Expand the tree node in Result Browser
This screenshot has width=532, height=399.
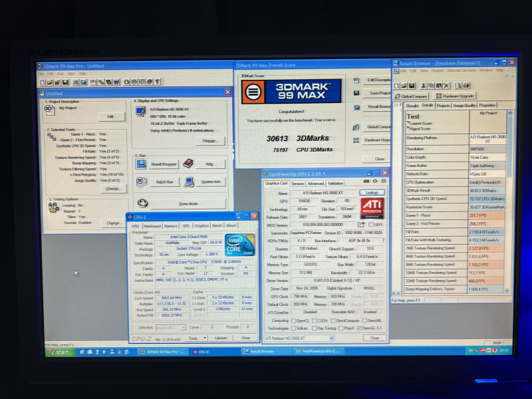coord(396,105)
